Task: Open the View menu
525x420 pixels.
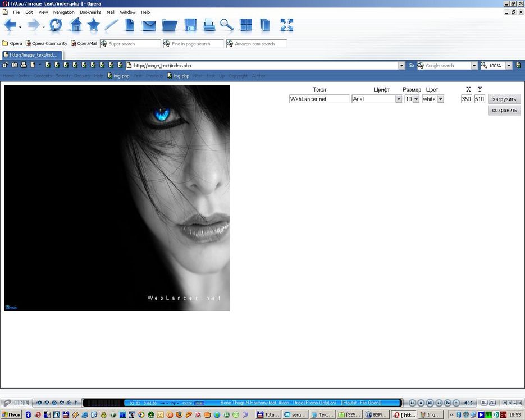Action: [x=43, y=12]
